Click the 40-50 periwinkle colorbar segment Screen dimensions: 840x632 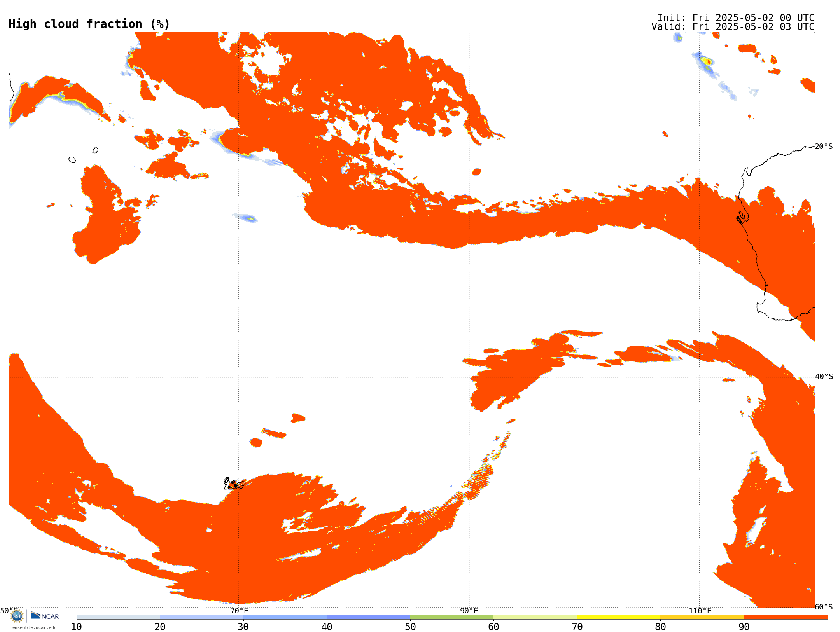coord(369,617)
